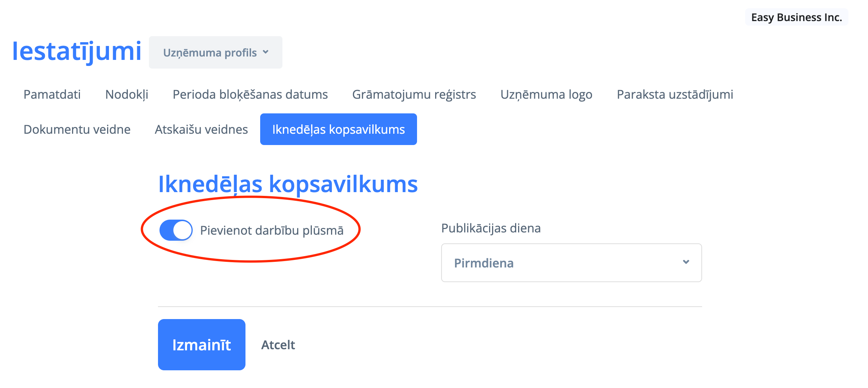Screen dimensions: 868x388
Task: Click the chevron beside Uzņēmuma profils
Action: pos(266,52)
